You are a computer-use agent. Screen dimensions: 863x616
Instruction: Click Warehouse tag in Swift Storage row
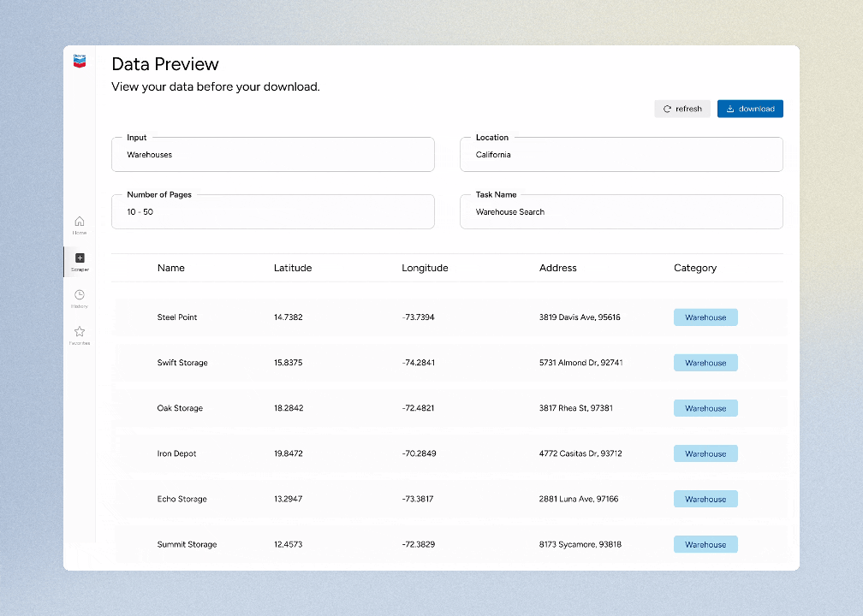(x=705, y=363)
